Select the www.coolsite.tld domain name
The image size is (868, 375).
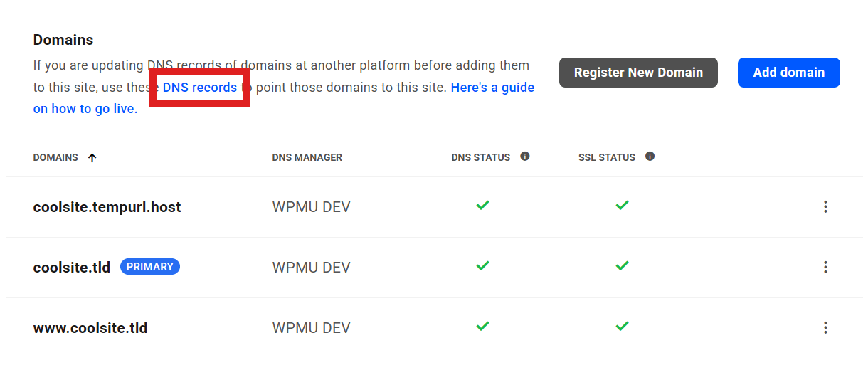tap(90, 328)
